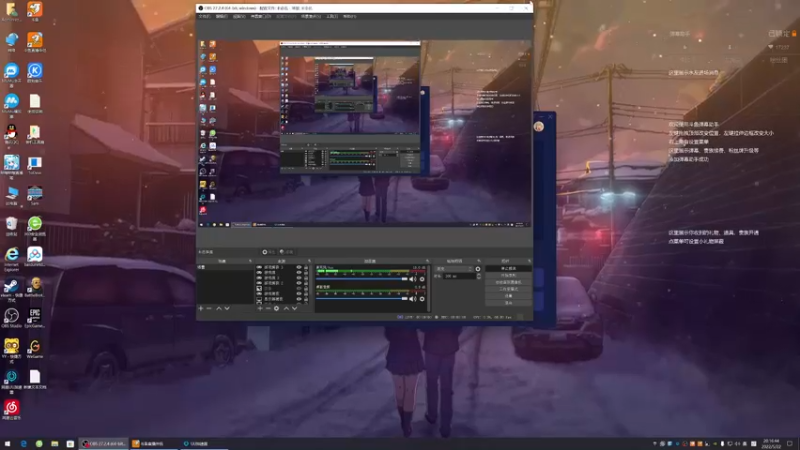Open Steam desktop shortcut

click(x=11, y=289)
